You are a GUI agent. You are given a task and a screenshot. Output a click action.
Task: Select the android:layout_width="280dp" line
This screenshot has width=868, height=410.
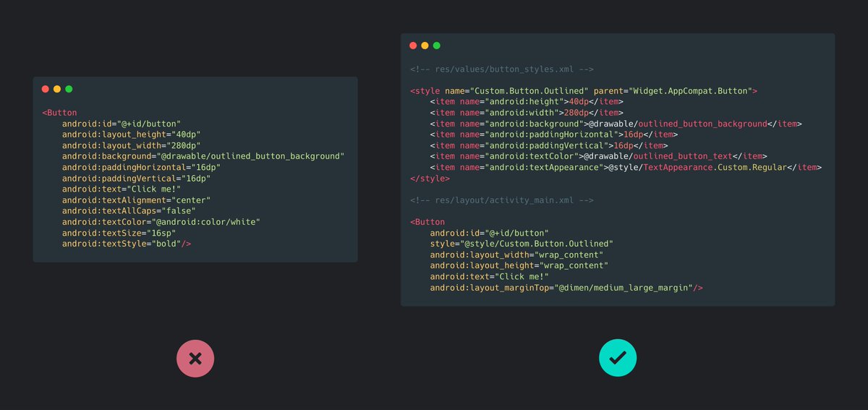coord(132,145)
